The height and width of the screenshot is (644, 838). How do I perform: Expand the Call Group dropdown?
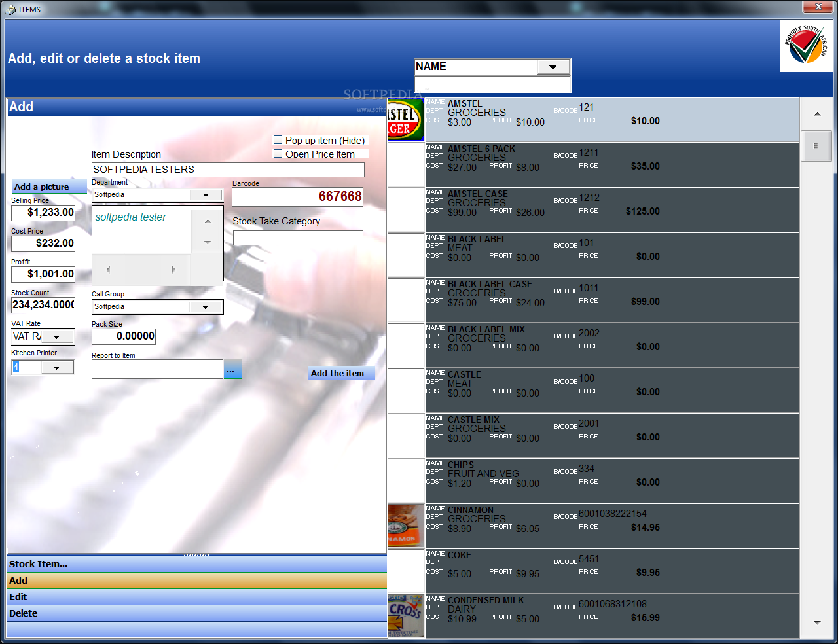point(206,307)
